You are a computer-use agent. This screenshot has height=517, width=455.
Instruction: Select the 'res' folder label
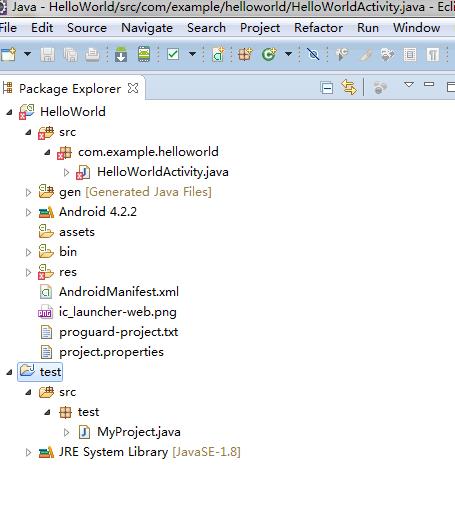[x=68, y=272]
